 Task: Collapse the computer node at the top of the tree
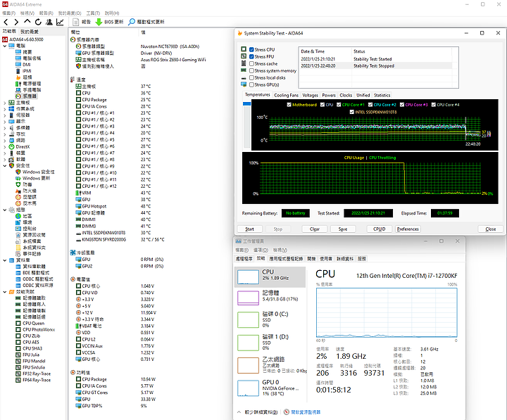pos(4,46)
